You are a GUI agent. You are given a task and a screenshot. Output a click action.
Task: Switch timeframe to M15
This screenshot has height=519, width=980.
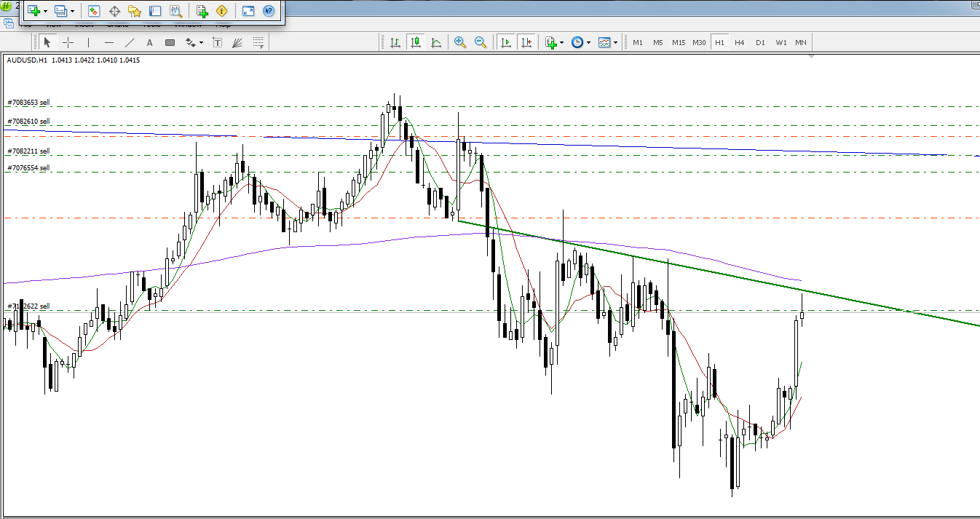[x=679, y=42]
